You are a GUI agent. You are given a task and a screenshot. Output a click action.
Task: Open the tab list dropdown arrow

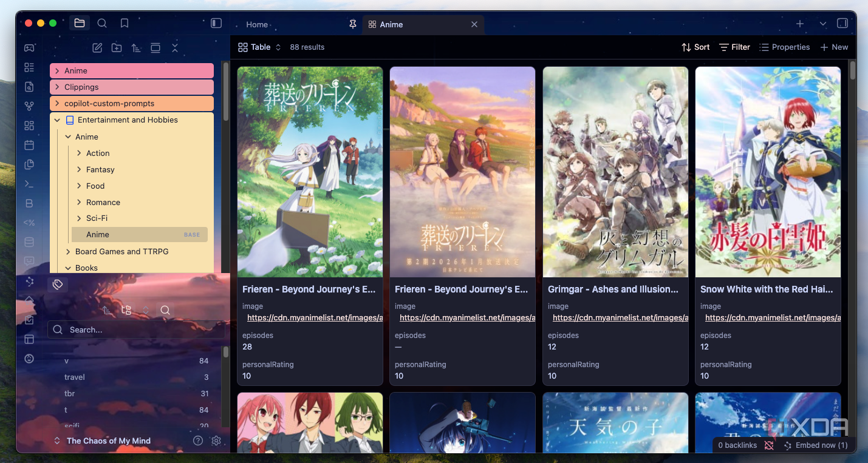pyautogui.click(x=823, y=24)
